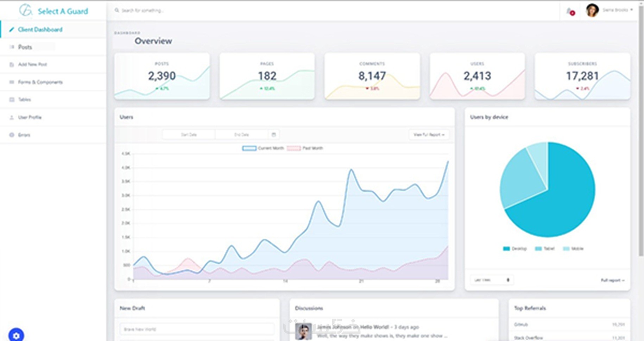Click the Errors sidebar icon

(x=12, y=135)
